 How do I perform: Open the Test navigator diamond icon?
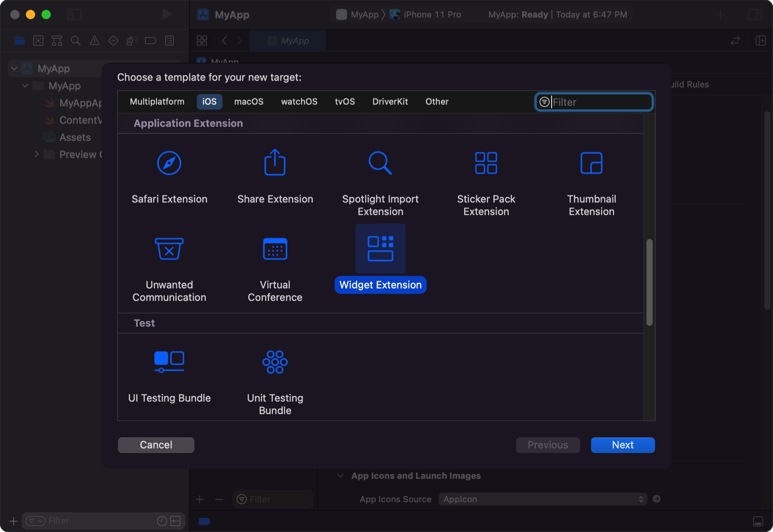(x=113, y=40)
